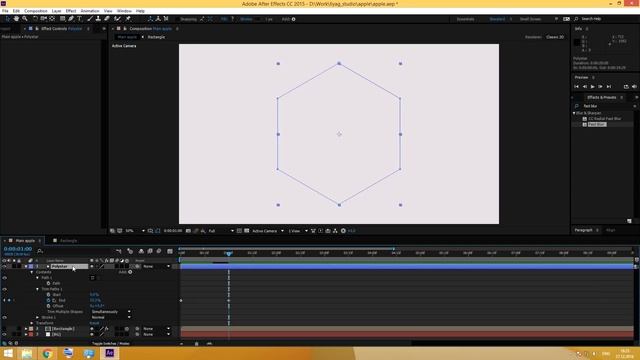Collapse the Trim Paths 1 group
This screenshot has width=640, height=360.
38,289
